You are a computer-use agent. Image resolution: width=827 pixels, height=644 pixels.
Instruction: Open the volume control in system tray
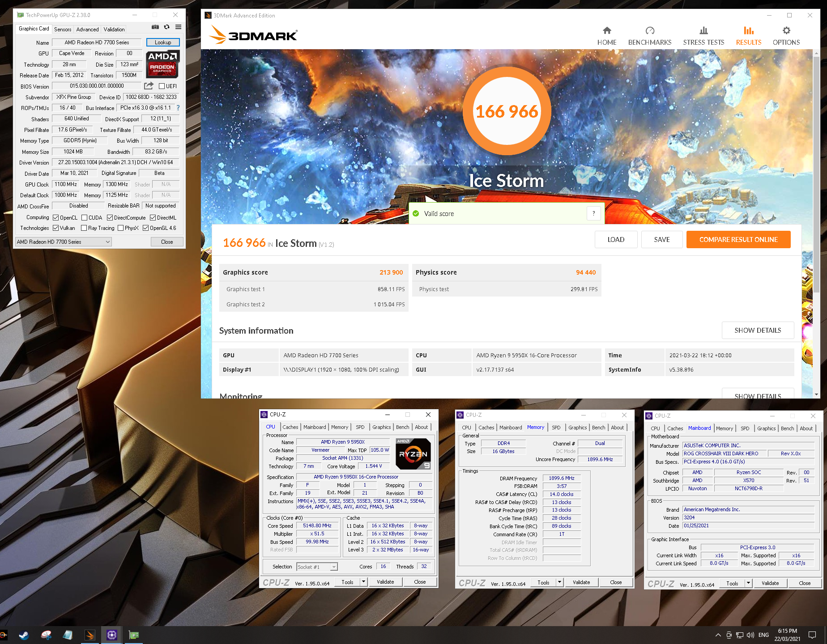(750, 635)
